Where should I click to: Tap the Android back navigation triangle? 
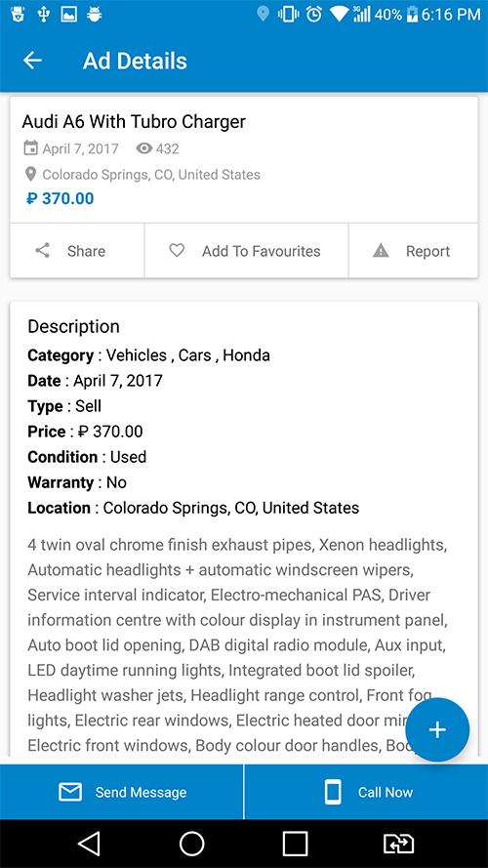[89, 844]
